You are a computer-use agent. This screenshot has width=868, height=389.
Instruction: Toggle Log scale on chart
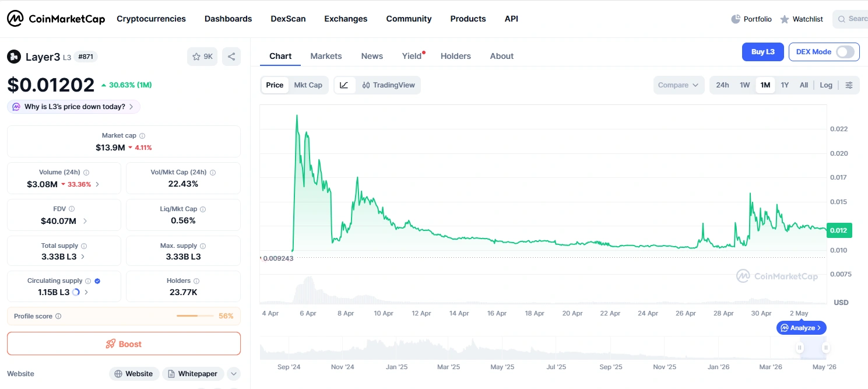(826, 85)
